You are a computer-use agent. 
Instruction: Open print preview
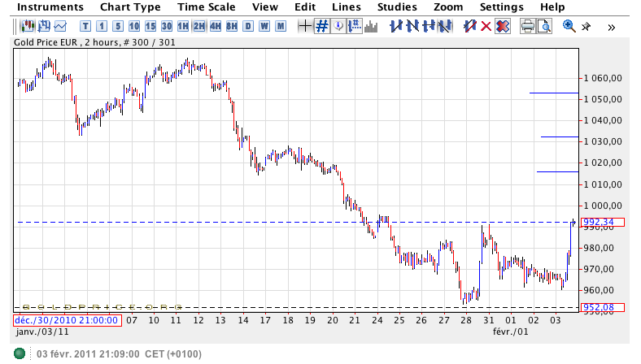pyautogui.click(x=544, y=27)
